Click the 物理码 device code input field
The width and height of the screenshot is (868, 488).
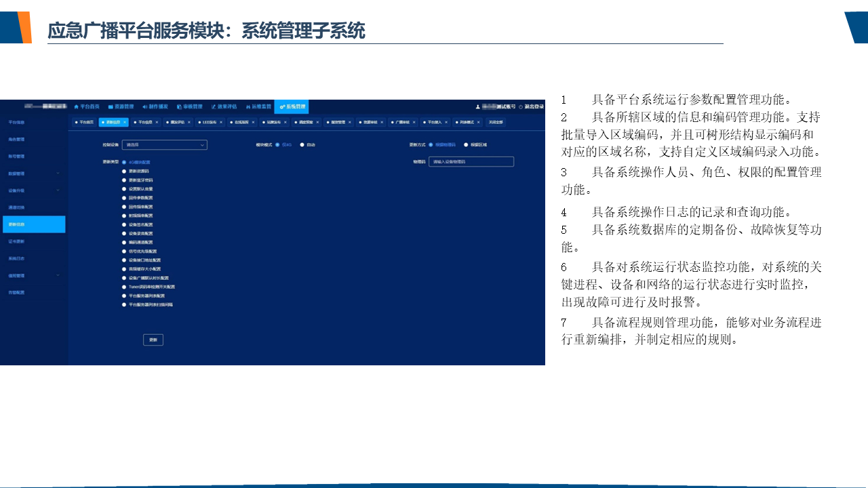coord(471,162)
